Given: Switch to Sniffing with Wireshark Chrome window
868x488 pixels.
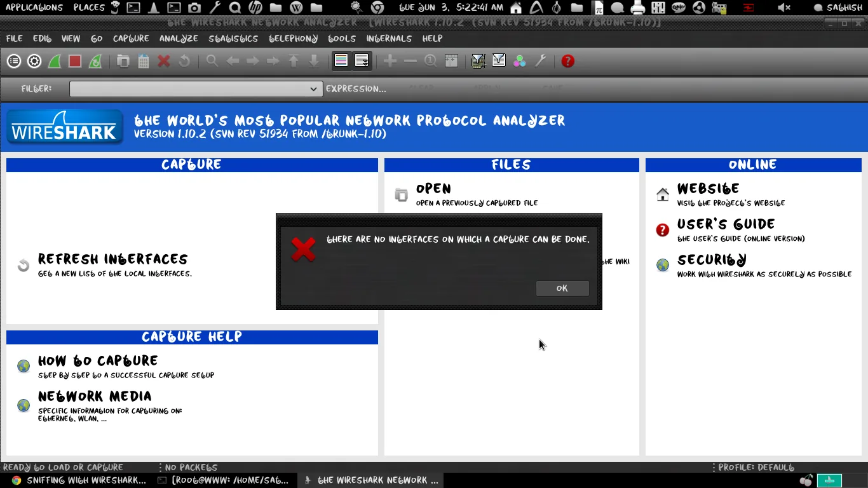Looking at the screenshot, I should click(79, 480).
